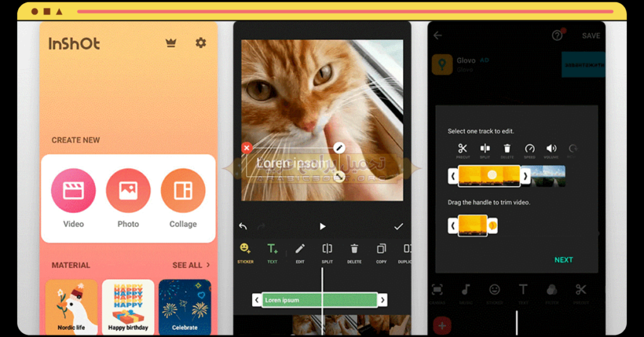Open Music tool in bottom bar

[466, 294]
